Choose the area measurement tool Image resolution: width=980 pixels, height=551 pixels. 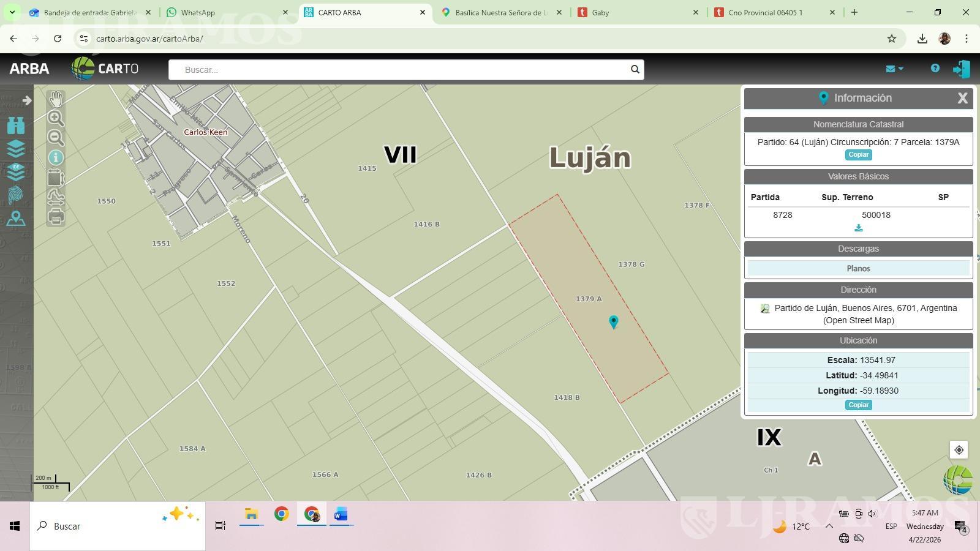point(56,178)
